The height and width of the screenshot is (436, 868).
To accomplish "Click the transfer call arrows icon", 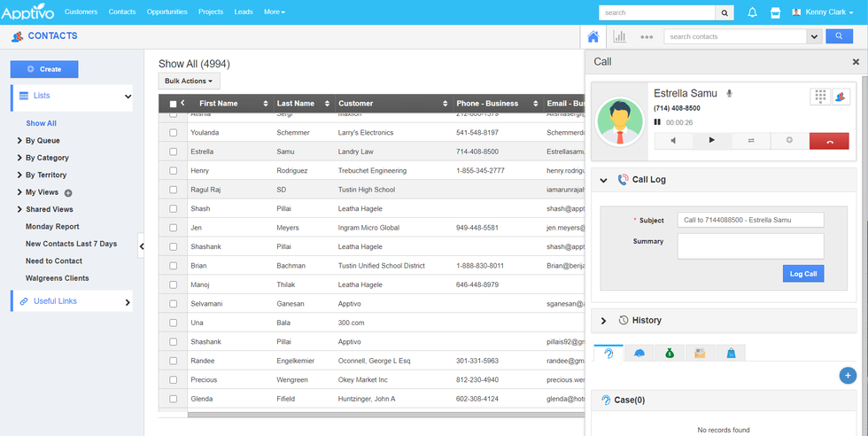I will click(751, 141).
